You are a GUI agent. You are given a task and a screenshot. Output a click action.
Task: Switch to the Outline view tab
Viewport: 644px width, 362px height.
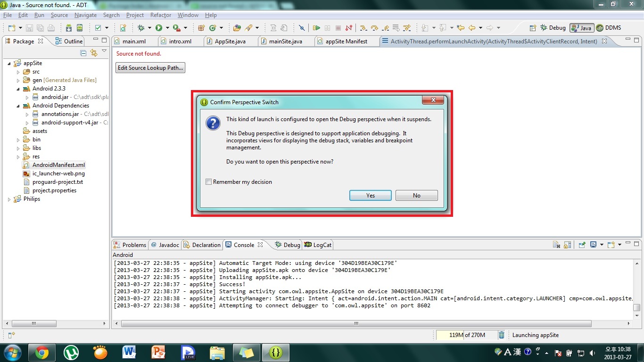[69, 41]
